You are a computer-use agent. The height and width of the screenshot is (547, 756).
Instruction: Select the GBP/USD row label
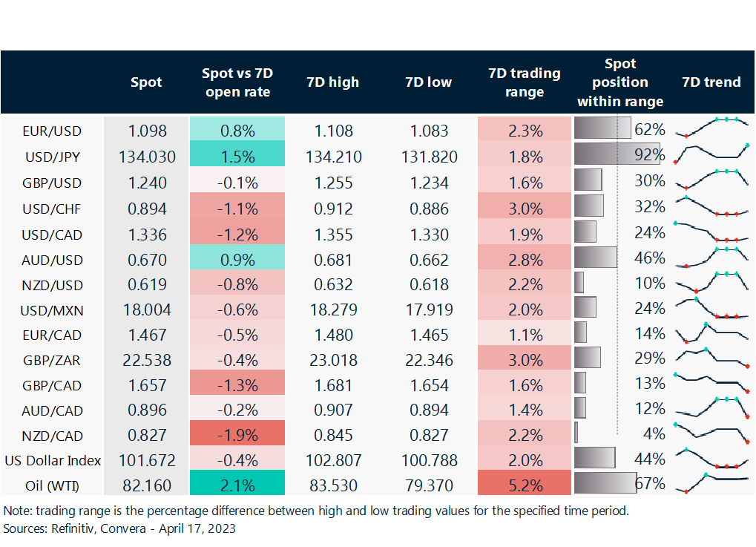pyautogui.click(x=53, y=183)
